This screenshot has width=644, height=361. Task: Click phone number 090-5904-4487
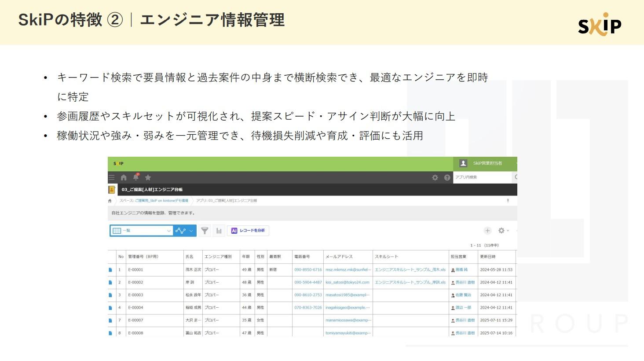point(308,283)
